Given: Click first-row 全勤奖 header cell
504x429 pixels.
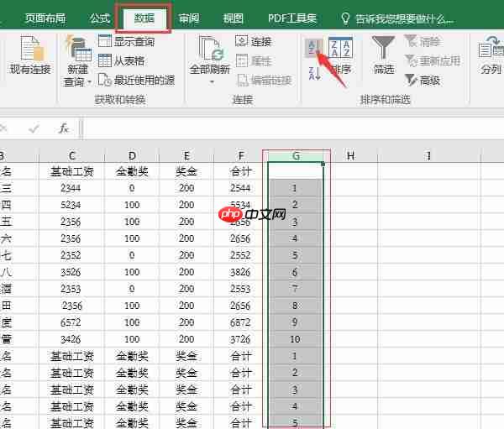Looking at the screenshot, I should coord(132,171).
